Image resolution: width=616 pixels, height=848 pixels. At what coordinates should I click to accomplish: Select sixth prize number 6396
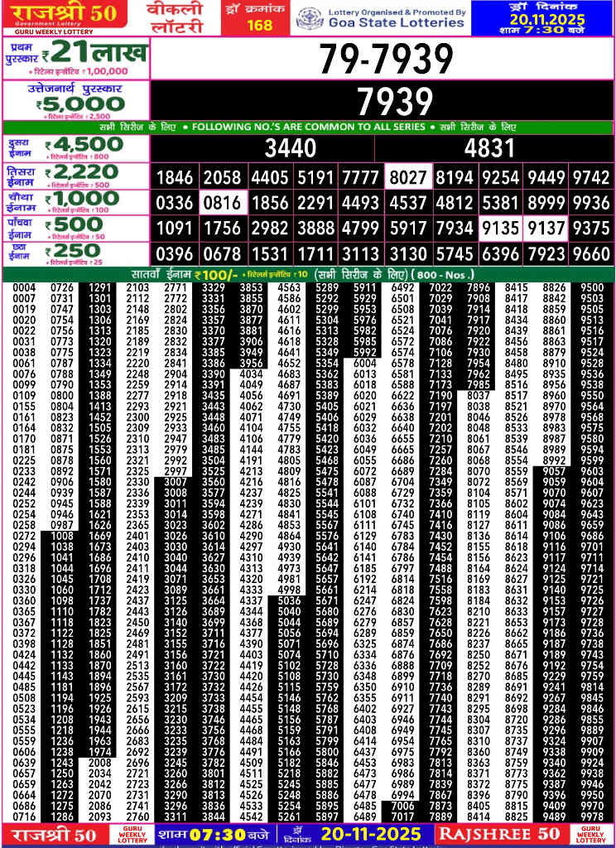pyautogui.click(x=500, y=254)
